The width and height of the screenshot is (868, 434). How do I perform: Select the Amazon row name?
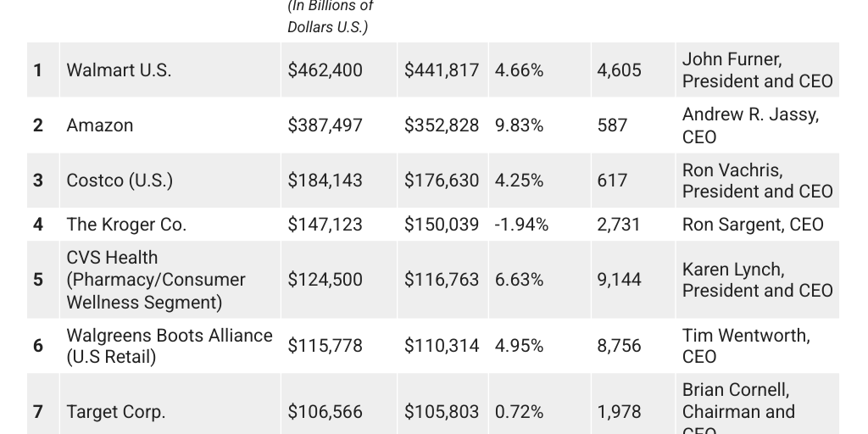100,125
